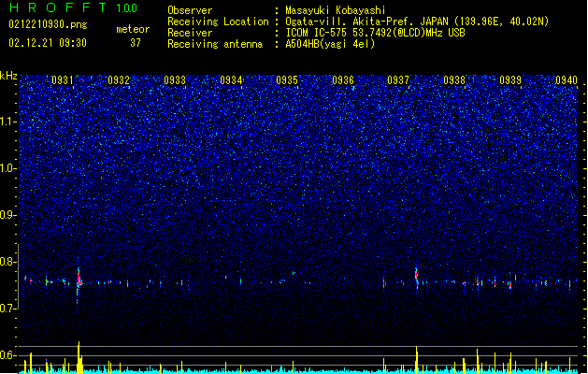Viewport: 588px width, 374px height.
Task: Click the 0936 time marker
Action: (x=343, y=80)
